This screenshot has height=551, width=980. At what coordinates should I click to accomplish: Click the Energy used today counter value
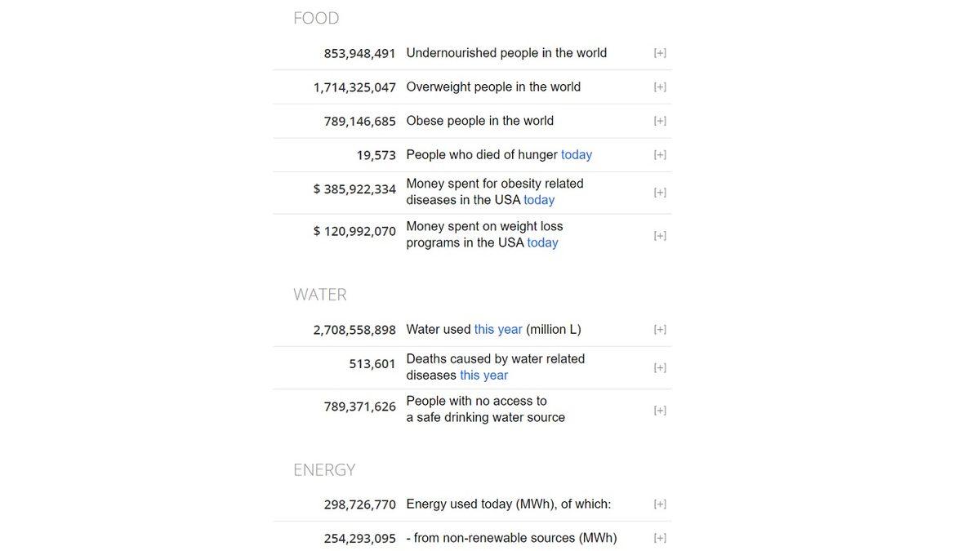tap(359, 504)
